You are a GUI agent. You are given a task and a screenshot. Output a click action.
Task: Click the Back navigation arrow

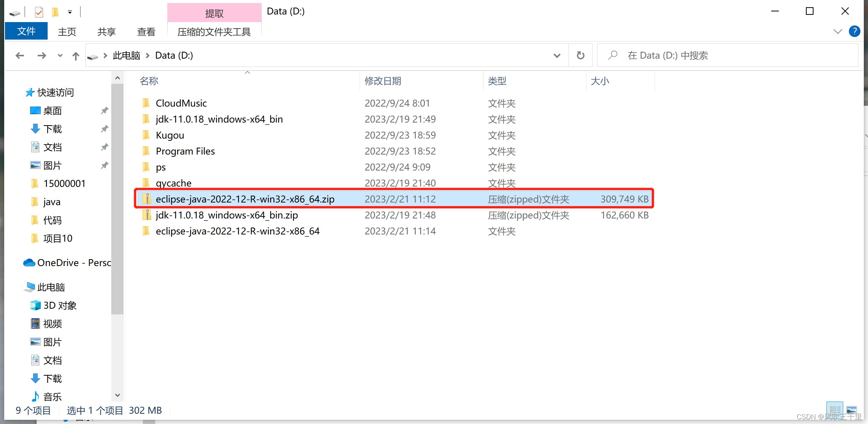20,55
